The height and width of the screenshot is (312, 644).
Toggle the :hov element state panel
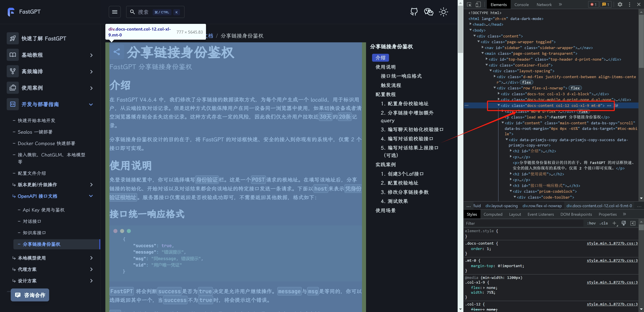591,223
